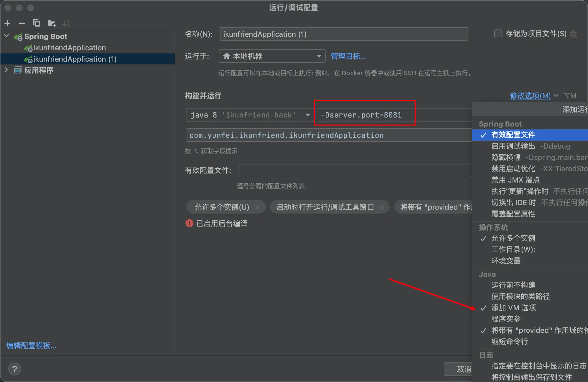
Task: Sort configurations alphabetically
Action: tap(66, 23)
